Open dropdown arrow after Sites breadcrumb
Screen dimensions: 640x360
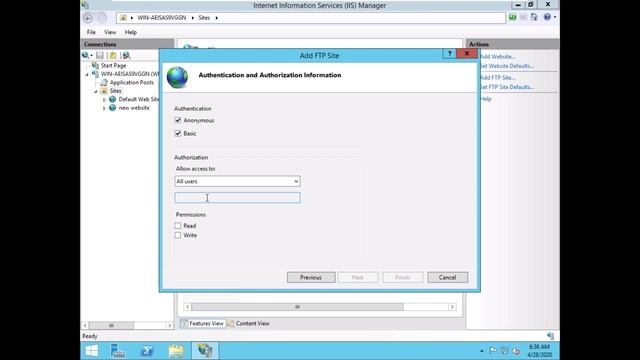217,18
